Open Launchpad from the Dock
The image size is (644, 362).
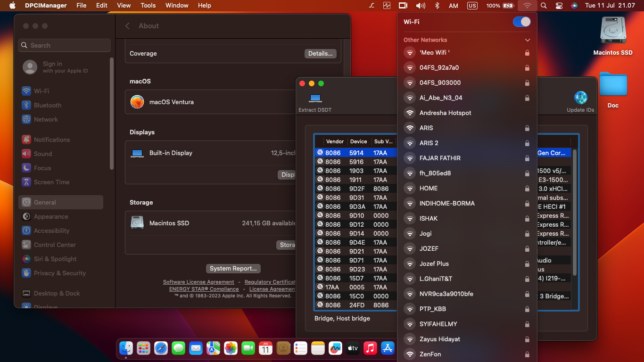143,348
